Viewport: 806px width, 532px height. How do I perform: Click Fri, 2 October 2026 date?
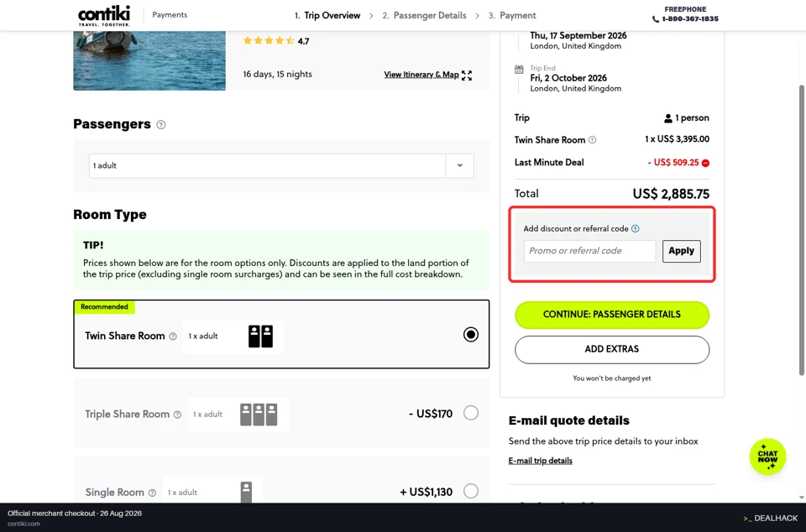click(x=568, y=78)
